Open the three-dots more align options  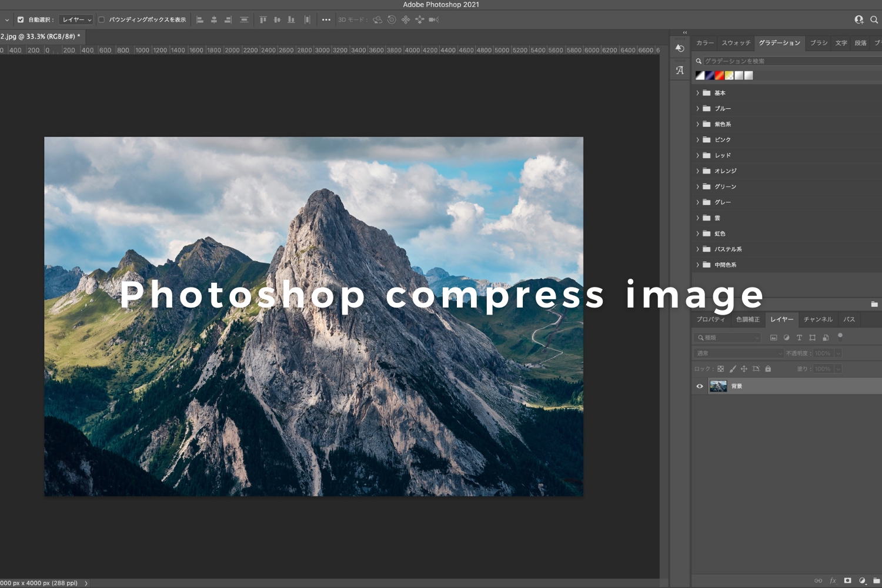(x=326, y=20)
